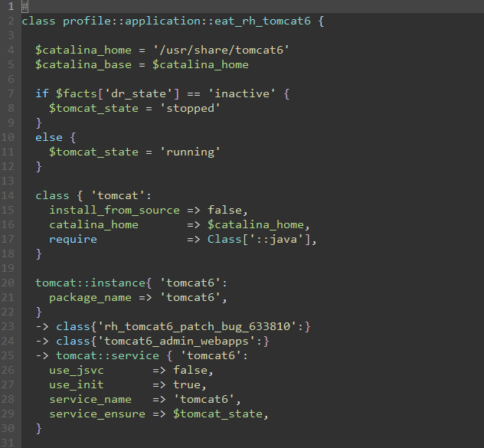
Task: Click 'service_name' parameter on line 28
Action: [90, 400]
